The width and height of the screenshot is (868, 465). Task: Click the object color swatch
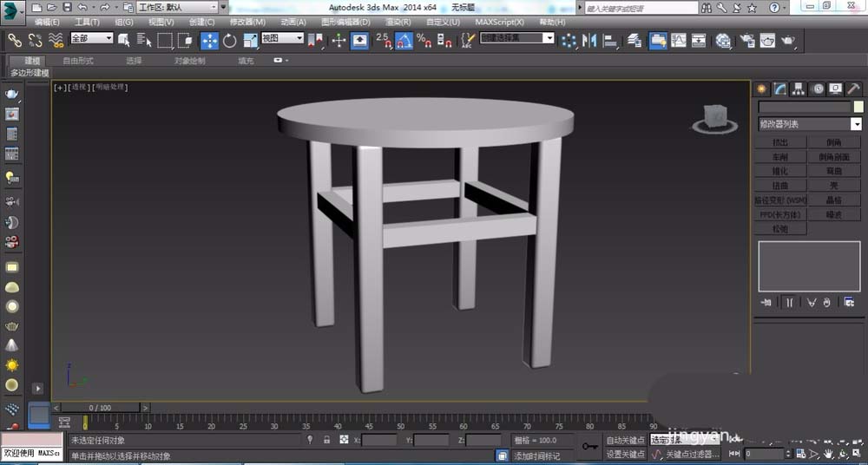coord(858,107)
